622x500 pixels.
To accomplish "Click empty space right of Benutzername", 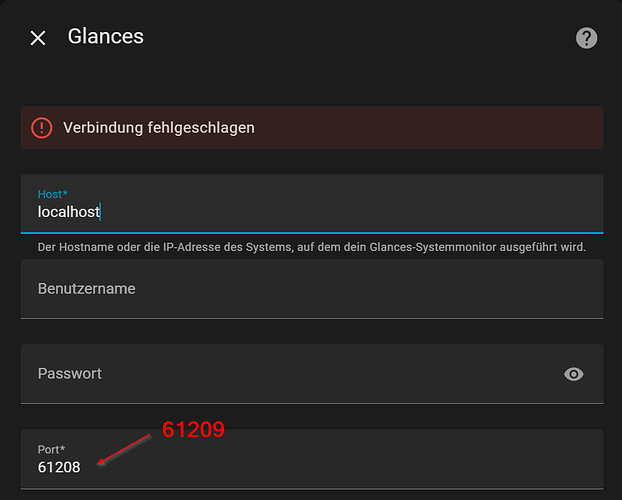I will 400,288.
